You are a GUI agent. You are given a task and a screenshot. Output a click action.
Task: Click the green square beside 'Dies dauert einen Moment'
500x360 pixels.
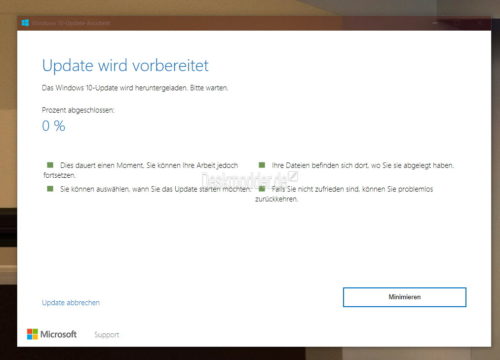(x=50, y=165)
